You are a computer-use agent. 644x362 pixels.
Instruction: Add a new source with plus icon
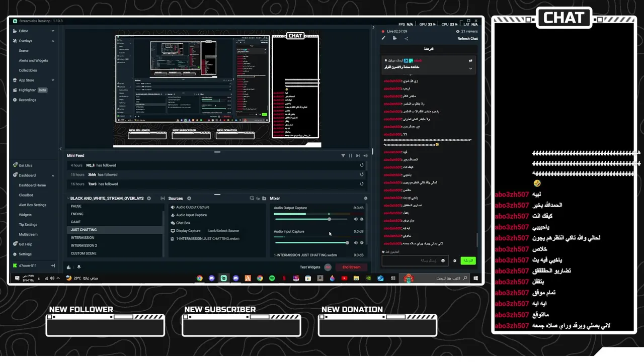[189, 199]
